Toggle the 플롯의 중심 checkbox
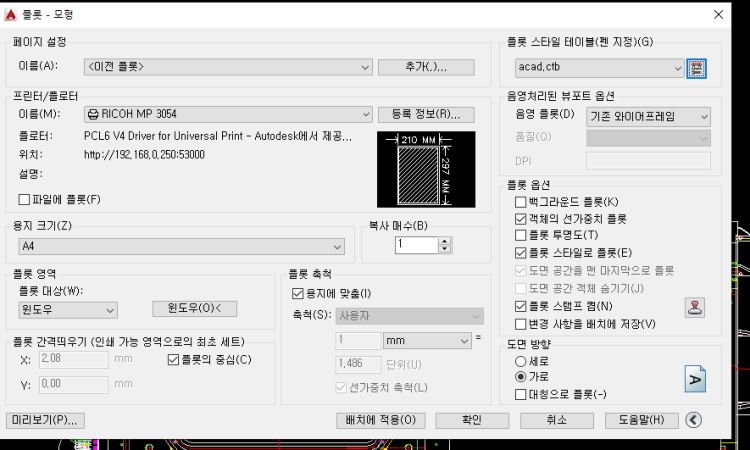Screen dimensions: 750x450 tap(174, 359)
